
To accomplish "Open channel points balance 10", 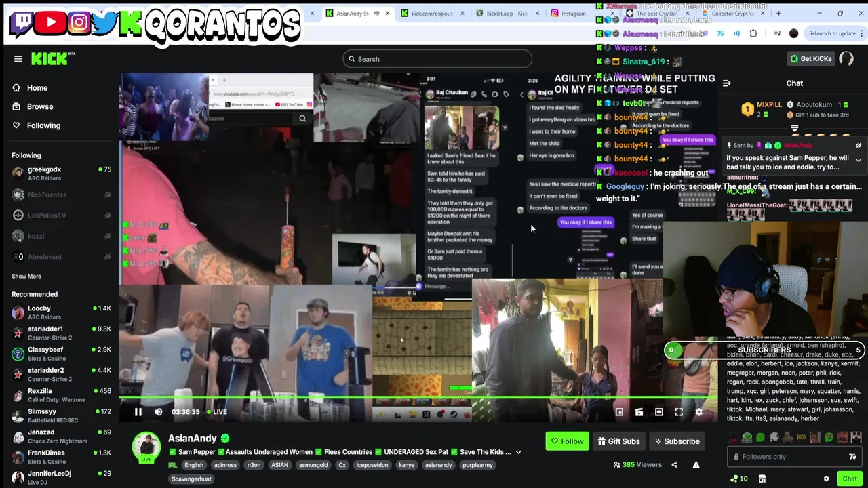I will (x=739, y=479).
